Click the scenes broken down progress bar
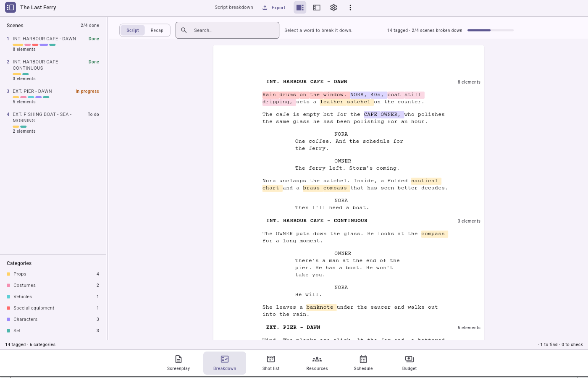The height and width of the screenshot is (378, 588). (490, 30)
